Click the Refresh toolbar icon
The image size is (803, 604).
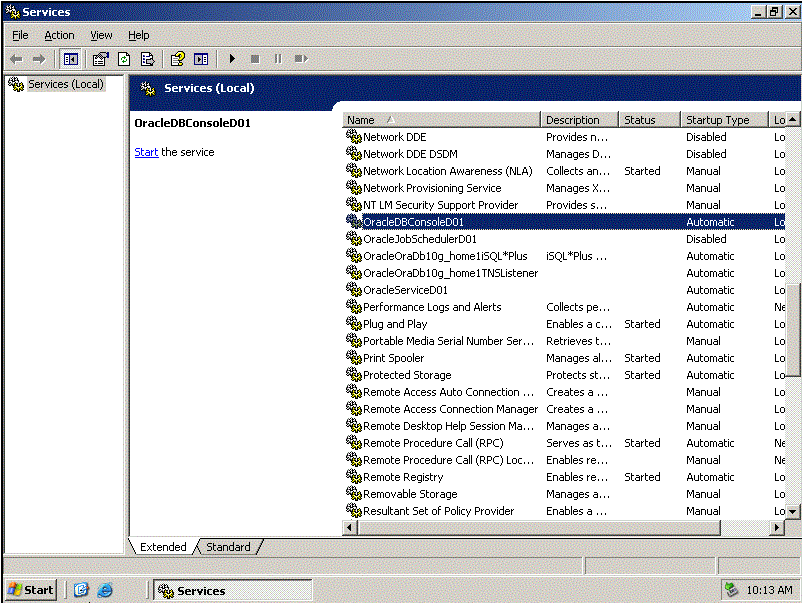coord(124,59)
